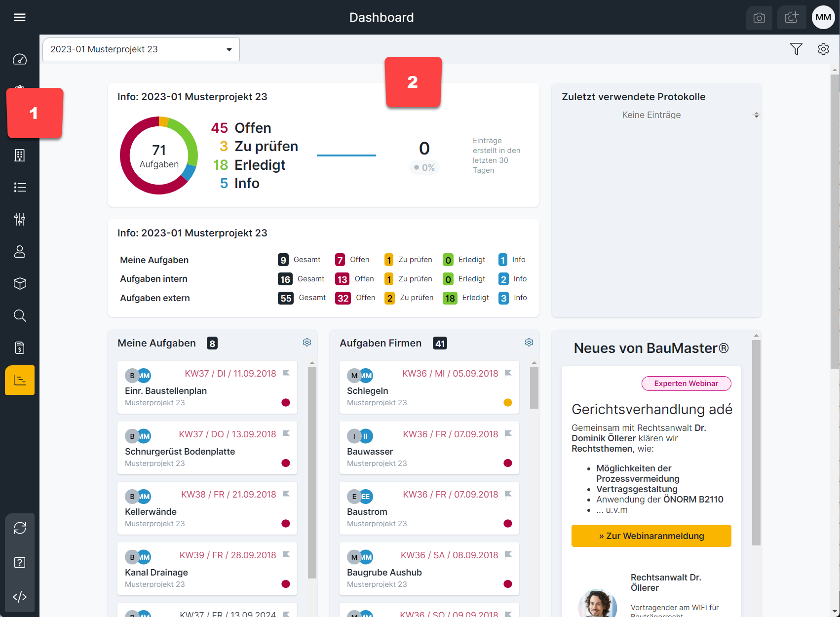This screenshot has height=617, width=840.
Task: Click Rechtsanwalt Dr. Öllerer portrait photo
Action: click(598, 603)
